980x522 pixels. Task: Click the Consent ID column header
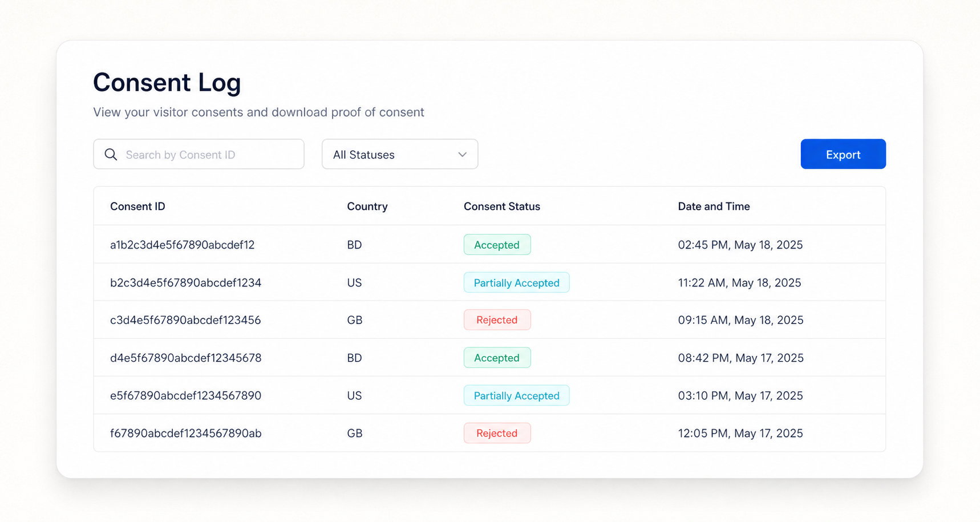(x=137, y=207)
